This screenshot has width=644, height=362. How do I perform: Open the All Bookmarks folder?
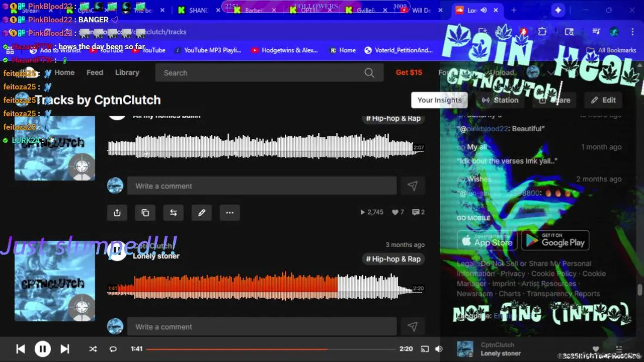[x=611, y=50]
